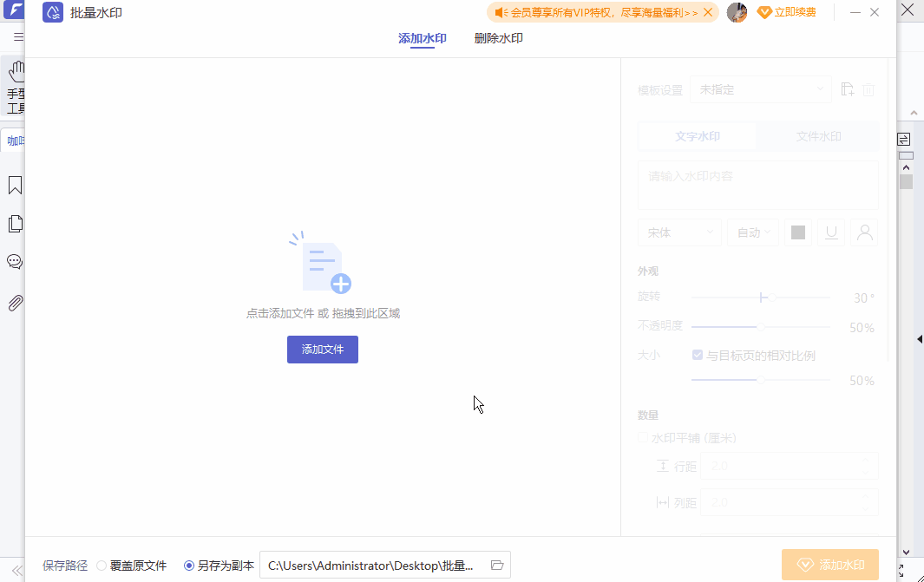Click the 请输入水印内容 input field
The image size is (924, 582).
(757, 185)
